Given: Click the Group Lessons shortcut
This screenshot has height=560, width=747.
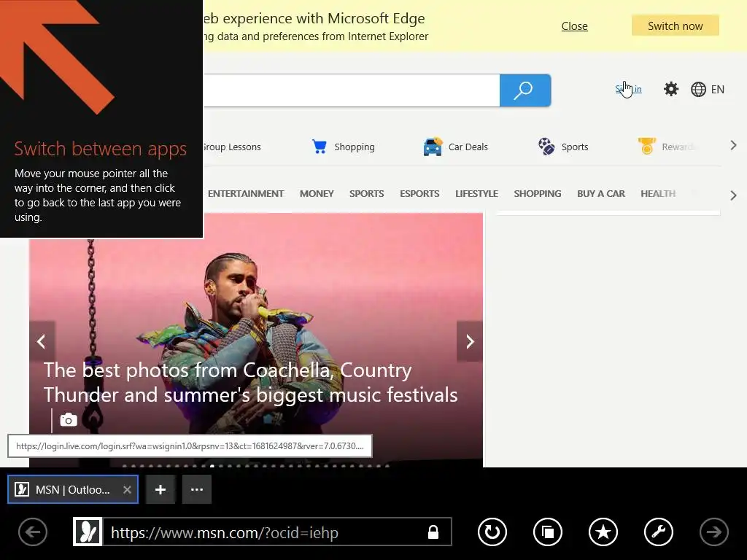Looking at the screenshot, I should (232, 147).
